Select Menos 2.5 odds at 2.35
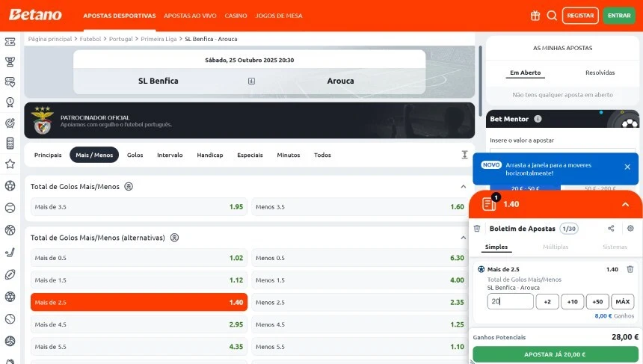Viewport: 643px width, 364px height. 360,302
